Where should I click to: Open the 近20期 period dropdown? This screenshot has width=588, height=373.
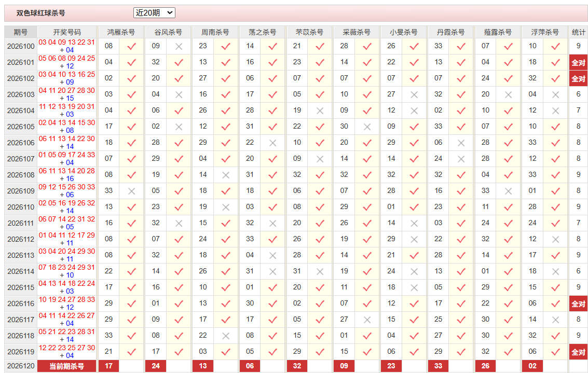(x=154, y=13)
